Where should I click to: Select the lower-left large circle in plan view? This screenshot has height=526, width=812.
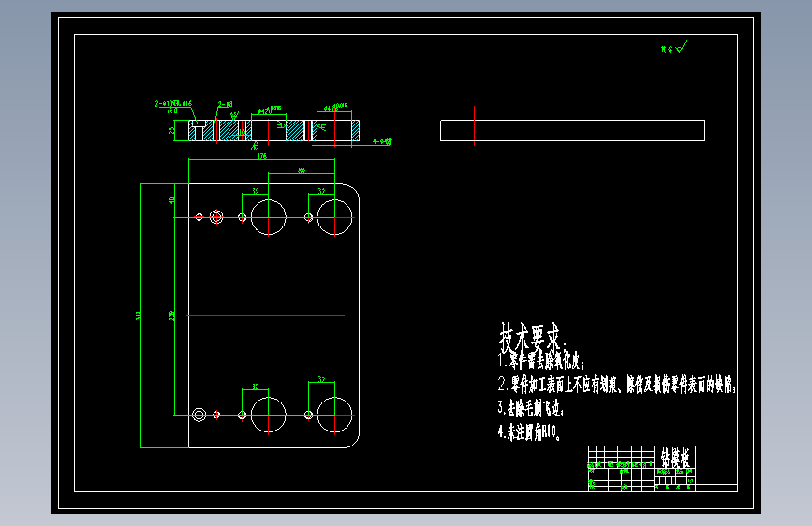coord(268,415)
